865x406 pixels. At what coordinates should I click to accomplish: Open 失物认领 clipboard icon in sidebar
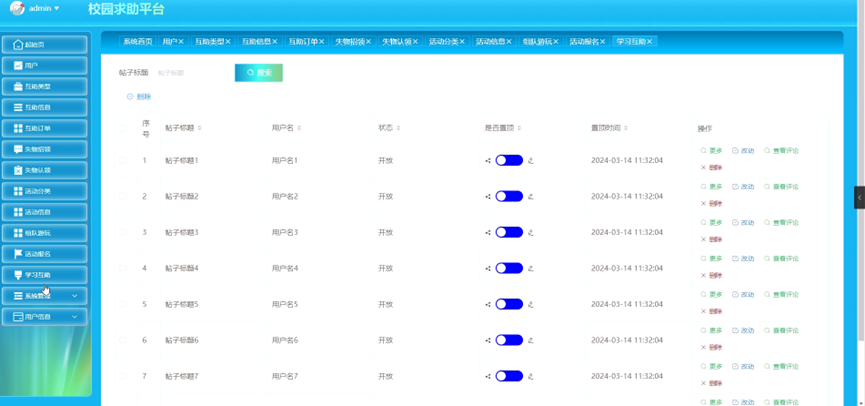coord(18,170)
